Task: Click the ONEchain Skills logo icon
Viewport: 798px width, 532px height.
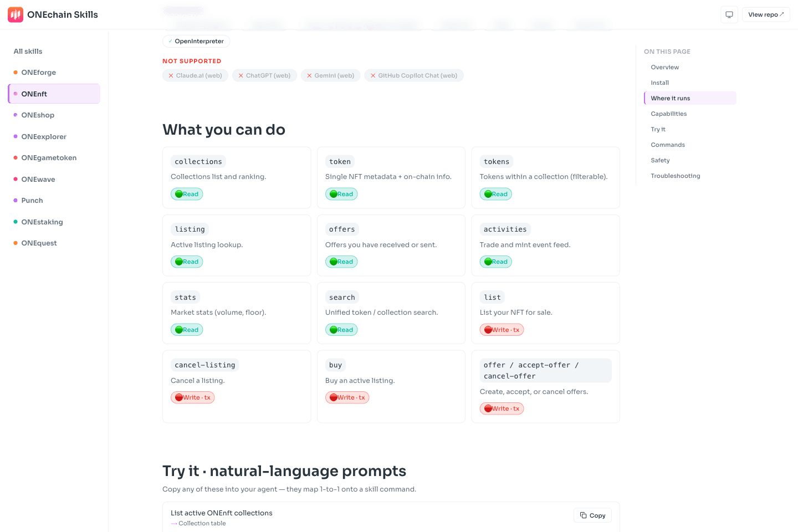Action: [x=16, y=14]
